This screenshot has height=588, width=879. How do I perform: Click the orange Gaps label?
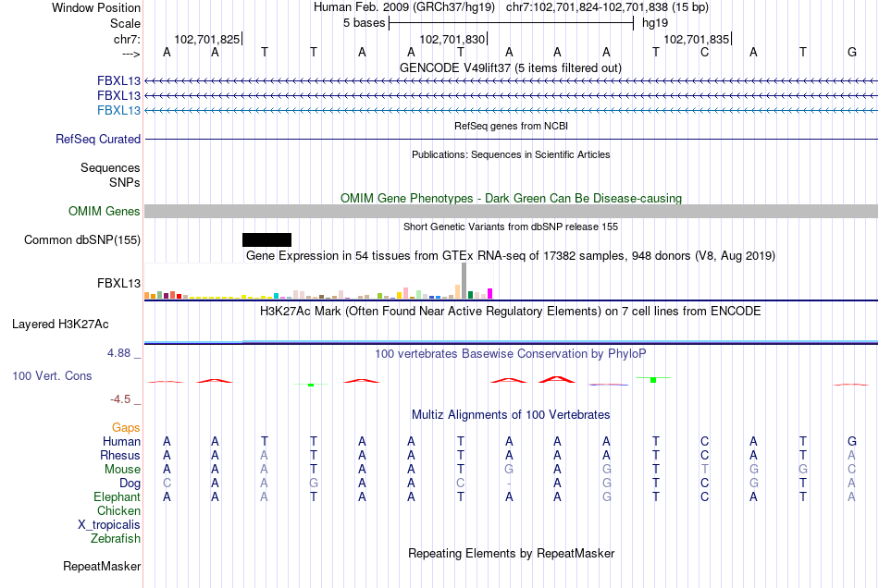[x=126, y=428]
